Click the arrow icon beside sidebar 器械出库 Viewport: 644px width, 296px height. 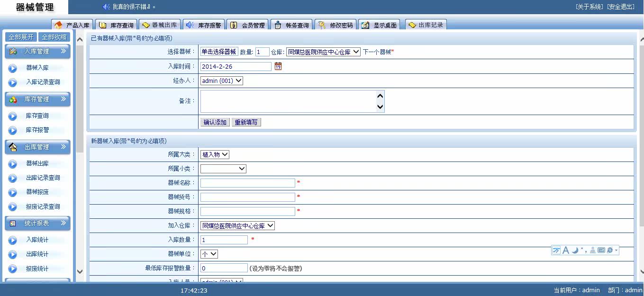[x=13, y=164]
